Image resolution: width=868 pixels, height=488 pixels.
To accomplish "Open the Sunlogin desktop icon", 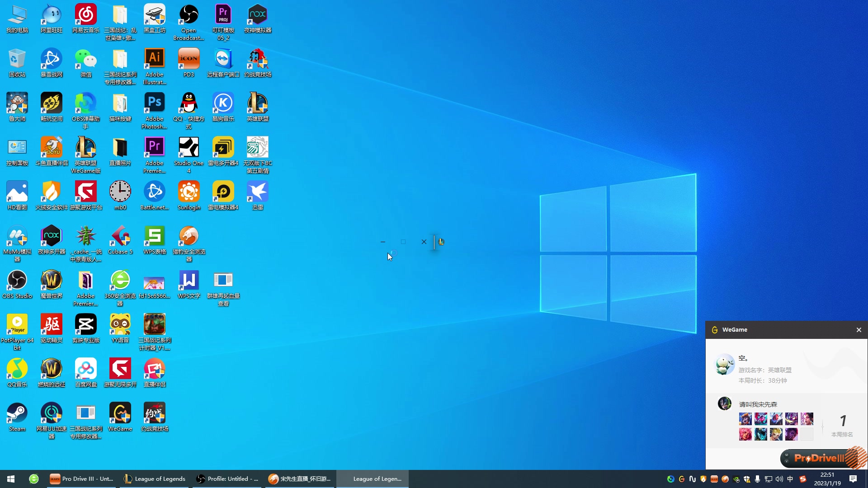I will tap(189, 192).
